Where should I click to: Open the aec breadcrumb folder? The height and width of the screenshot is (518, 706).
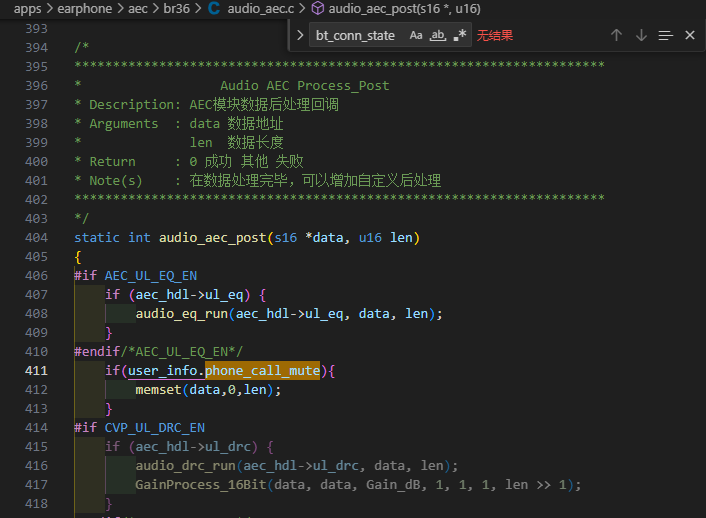(138, 9)
